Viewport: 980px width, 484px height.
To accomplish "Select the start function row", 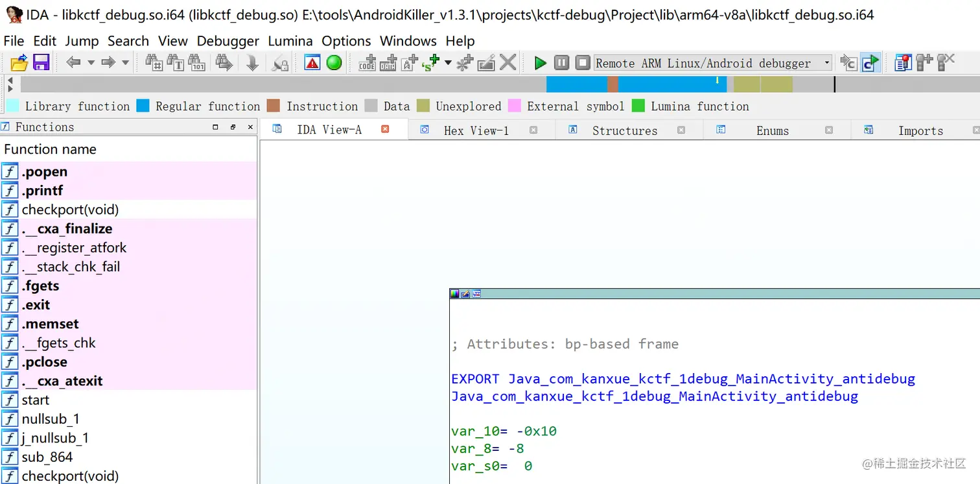I will pos(129,400).
